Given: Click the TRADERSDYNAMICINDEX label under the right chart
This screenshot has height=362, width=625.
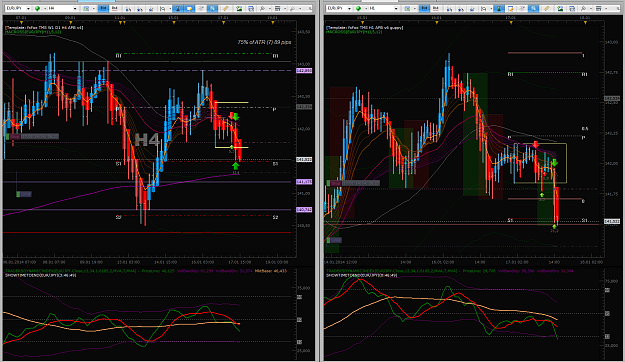Looking at the screenshot, I should [x=392, y=271].
